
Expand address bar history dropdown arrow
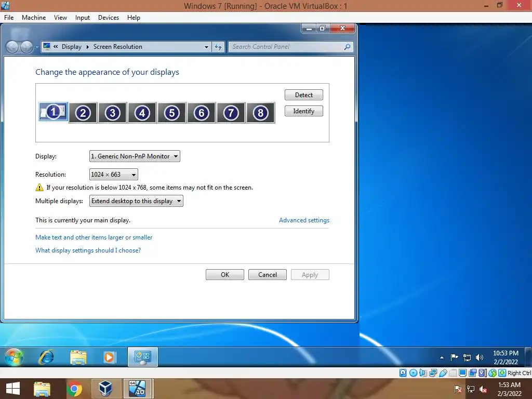[x=206, y=47]
